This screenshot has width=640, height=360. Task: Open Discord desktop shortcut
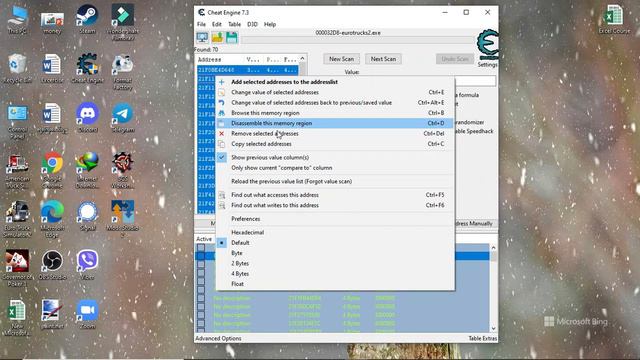point(87,118)
